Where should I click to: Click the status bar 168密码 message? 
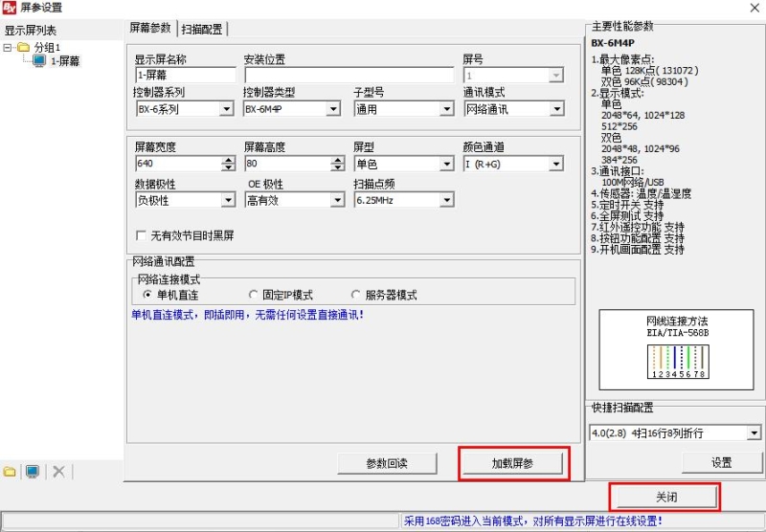pyautogui.click(x=533, y=521)
